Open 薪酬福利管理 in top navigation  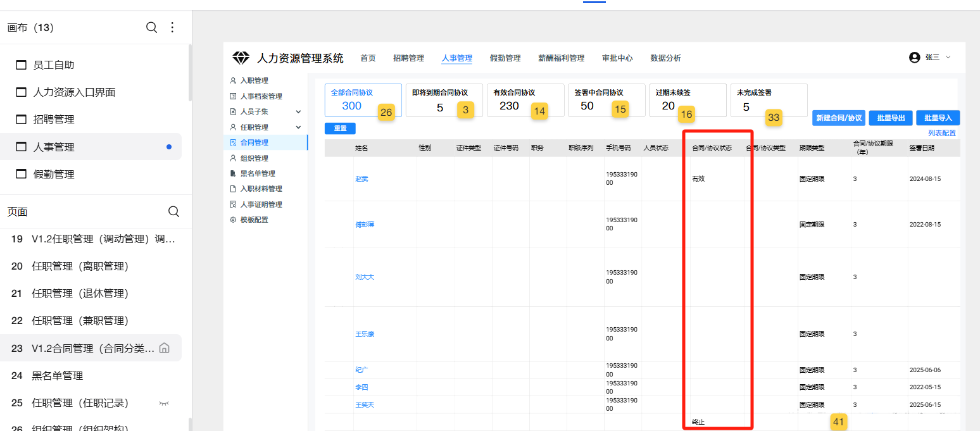point(562,58)
